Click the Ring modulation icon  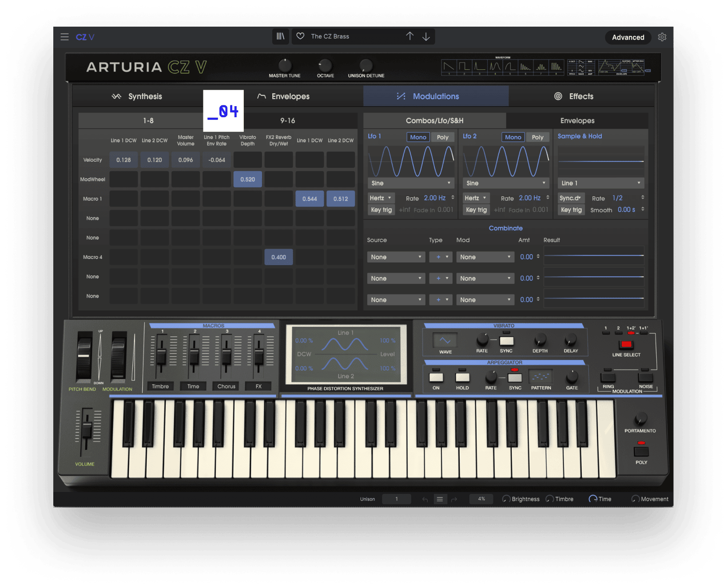(608, 378)
